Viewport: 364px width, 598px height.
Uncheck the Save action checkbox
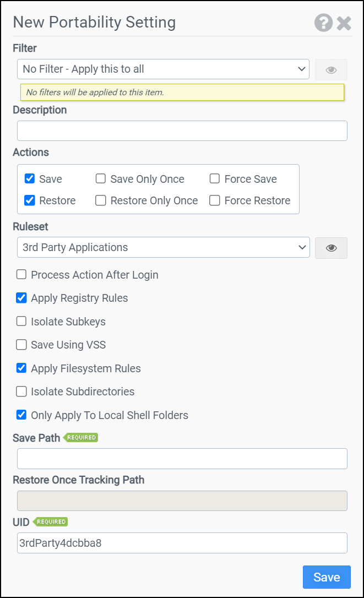tap(30, 179)
